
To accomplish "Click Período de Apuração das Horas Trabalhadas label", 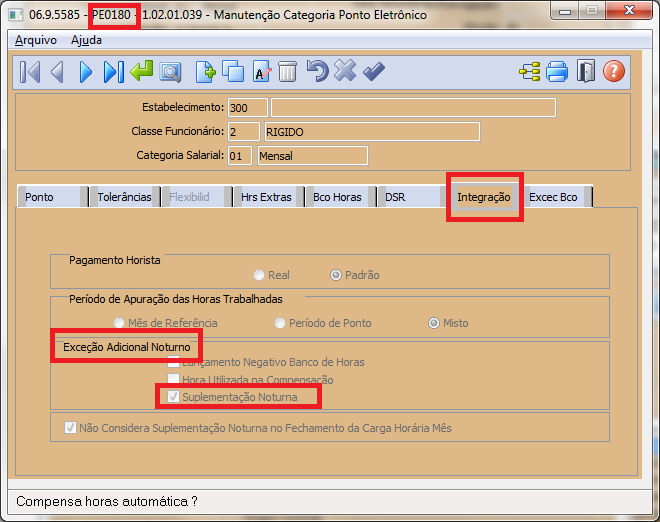I will point(176,299).
